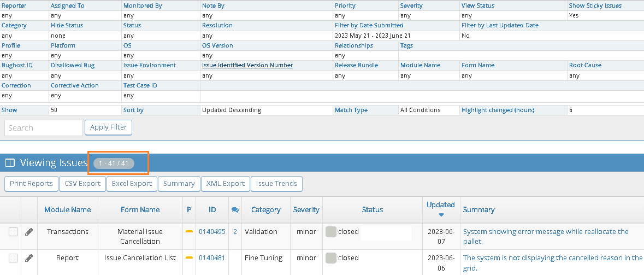Select checkbox for issue 0140495
The height and width of the screenshot is (275, 644).
(x=13, y=232)
